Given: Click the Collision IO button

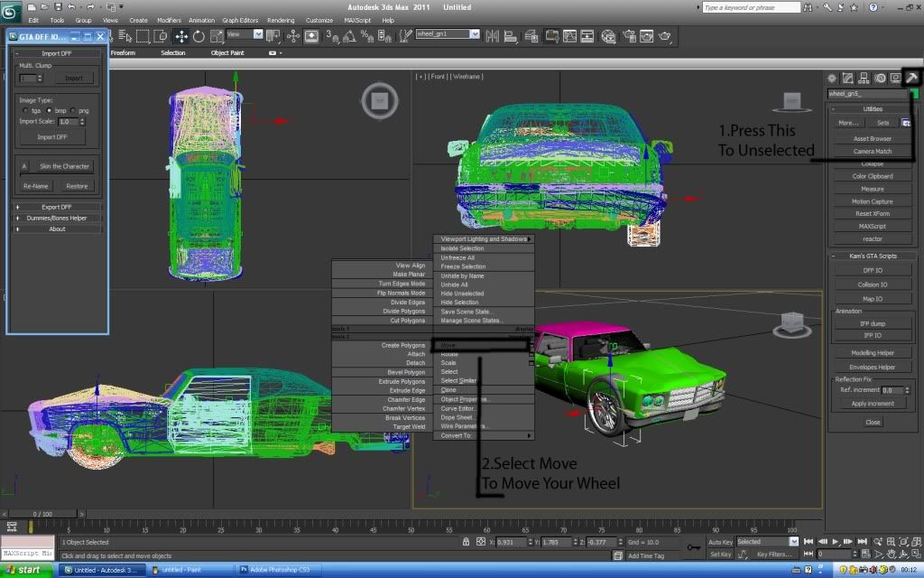Looking at the screenshot, I should tap(873, 284).
